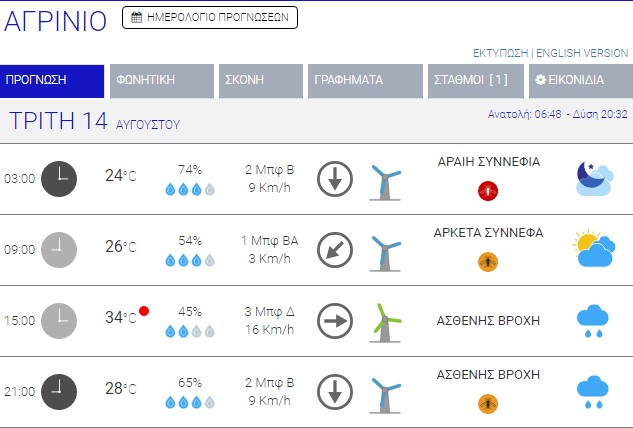Open the ΕΙΚΟΝΙΔΙΑ settings tab
633x428 pixels.
tap(578, 81)
